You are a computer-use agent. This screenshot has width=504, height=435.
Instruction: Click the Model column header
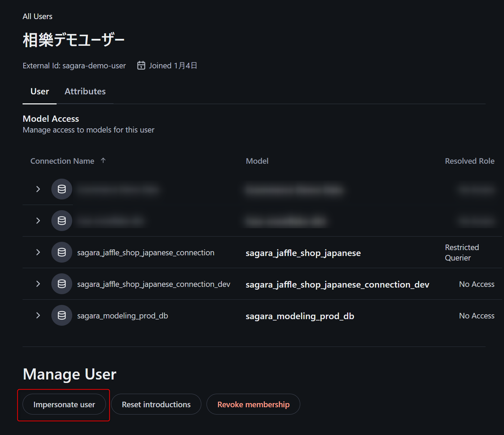[x=257, y=161]
